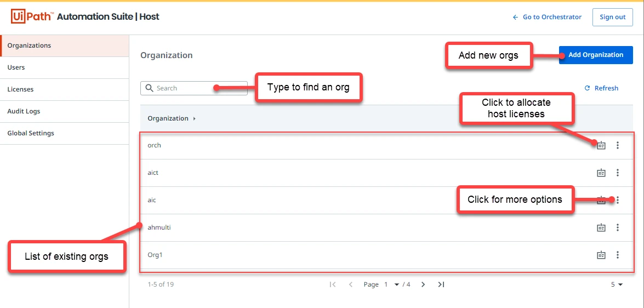The image size is (644, 308).
Task: Select the orch organization name
Action: (x=154, y=145)
